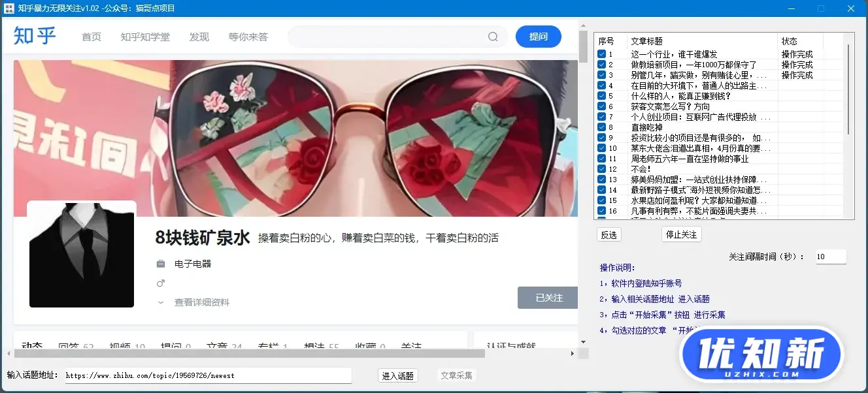Toggle the checkbox for article row 9

click(601, 138)
